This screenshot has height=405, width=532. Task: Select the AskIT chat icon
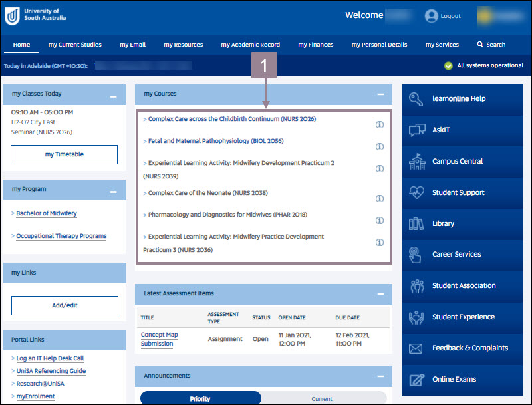click(416, 130)
